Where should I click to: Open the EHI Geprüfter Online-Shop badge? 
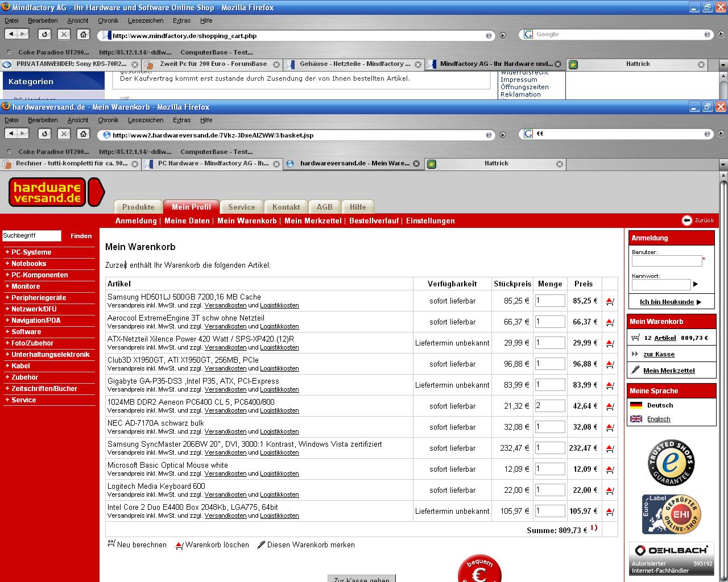click(671, 514)
